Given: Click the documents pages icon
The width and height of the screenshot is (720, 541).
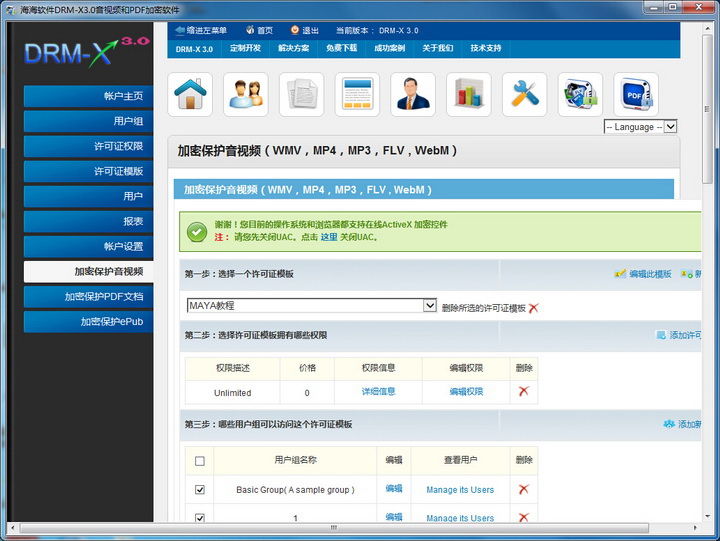Looking at the screenshot, I should click(302, 94).
